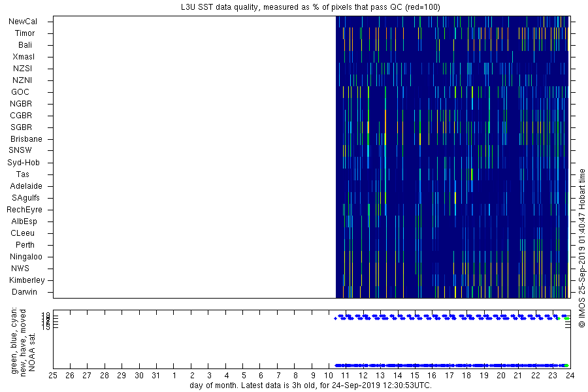Click day 27 on the x-axis

[87, 376]
